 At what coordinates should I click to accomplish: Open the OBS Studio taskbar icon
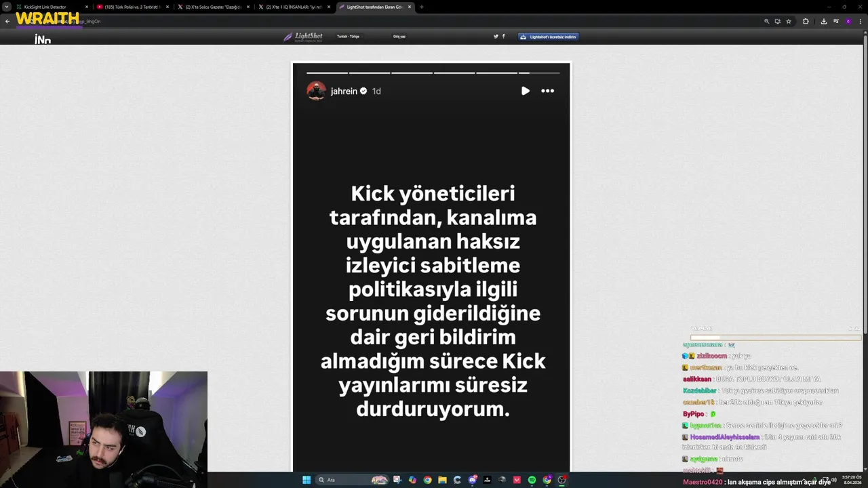(561, 480)
